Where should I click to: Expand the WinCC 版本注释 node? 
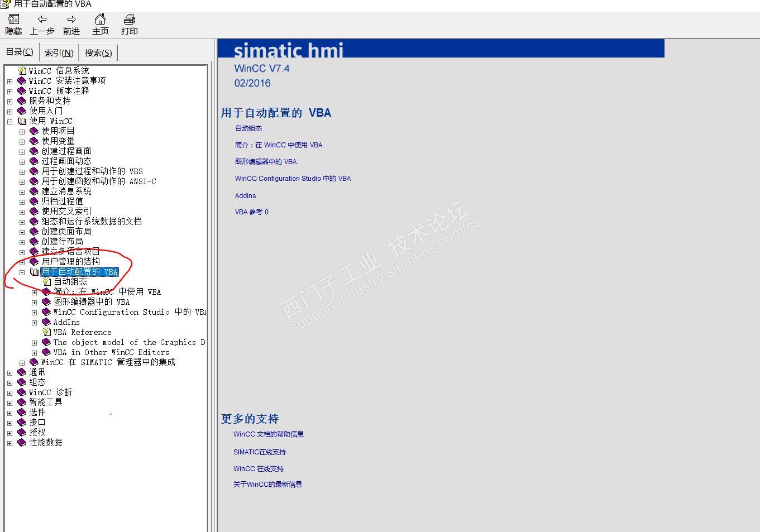(x=9, y=92)
